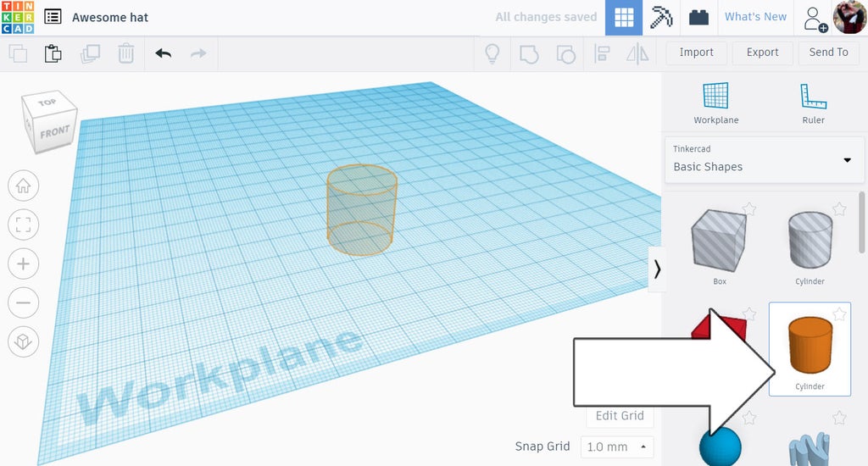Screen dimensions: 868x466
Task: Redo the last action
Action: [198, 53]
